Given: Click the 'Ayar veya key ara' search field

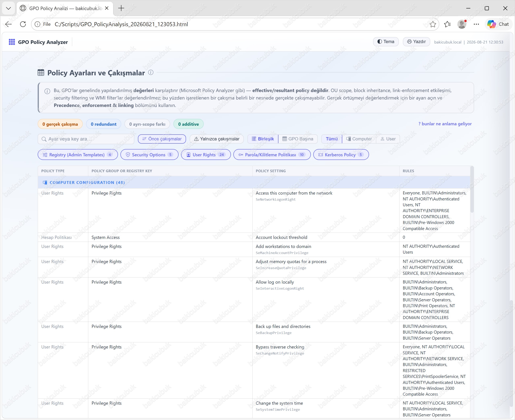Looking at the screenshot, I should tap(86, 139).
